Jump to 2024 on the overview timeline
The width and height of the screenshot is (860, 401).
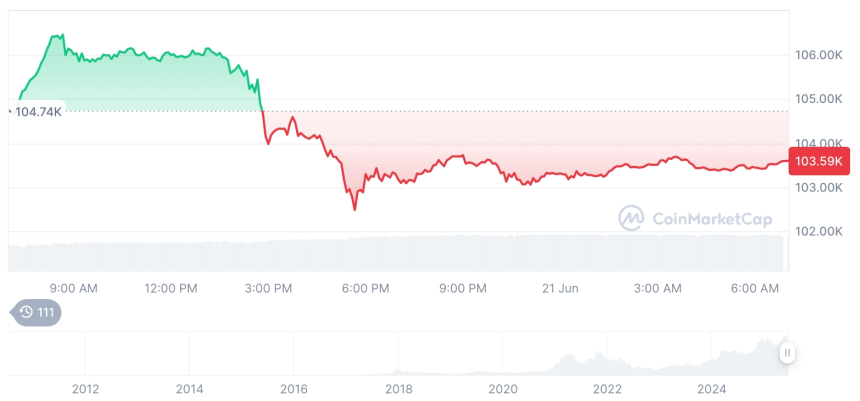(x=711, y=388)
